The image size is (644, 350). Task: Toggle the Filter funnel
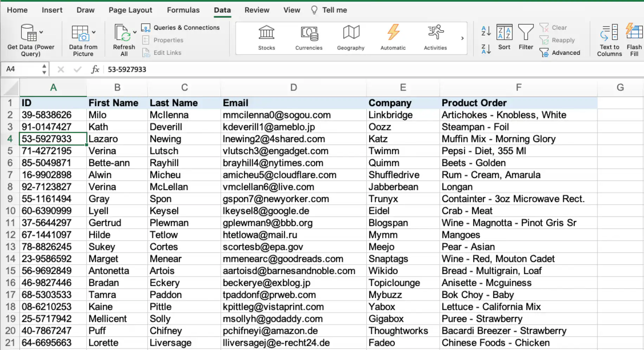click(526, 37)
